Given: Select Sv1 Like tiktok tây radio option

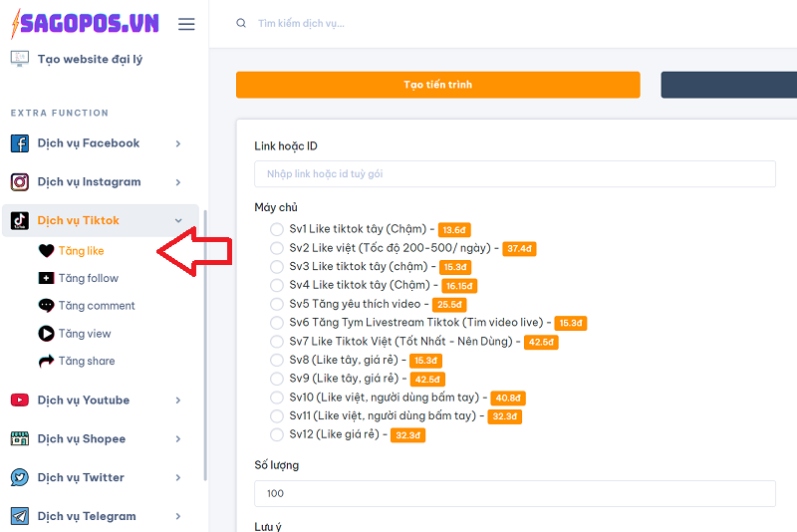Looking at the screenshot, I should pyautogui.click(x=277, y=230).
